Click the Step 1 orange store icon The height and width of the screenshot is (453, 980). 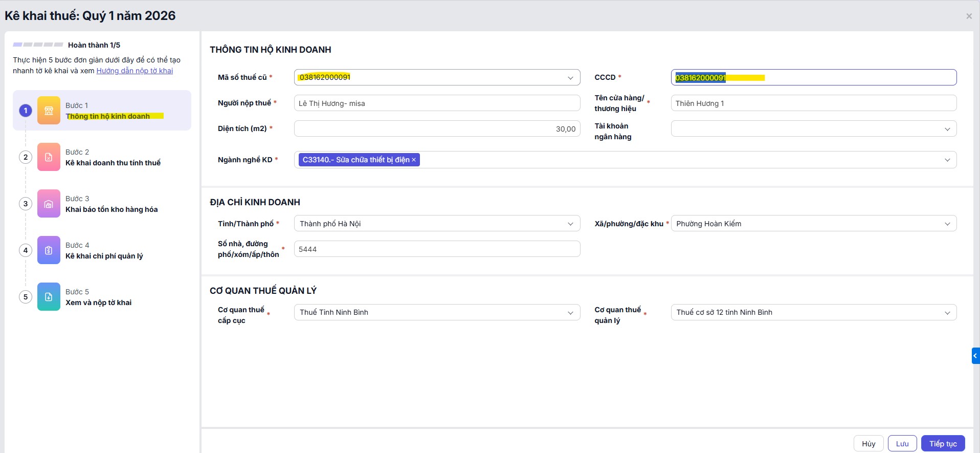[49, 111]
